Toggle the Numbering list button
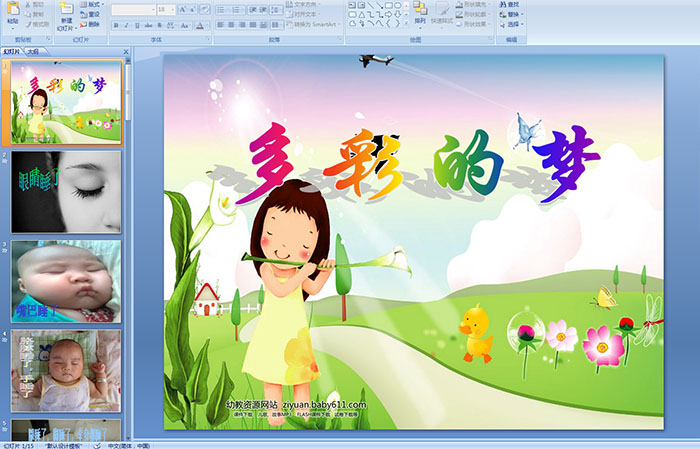 point(237,9)
